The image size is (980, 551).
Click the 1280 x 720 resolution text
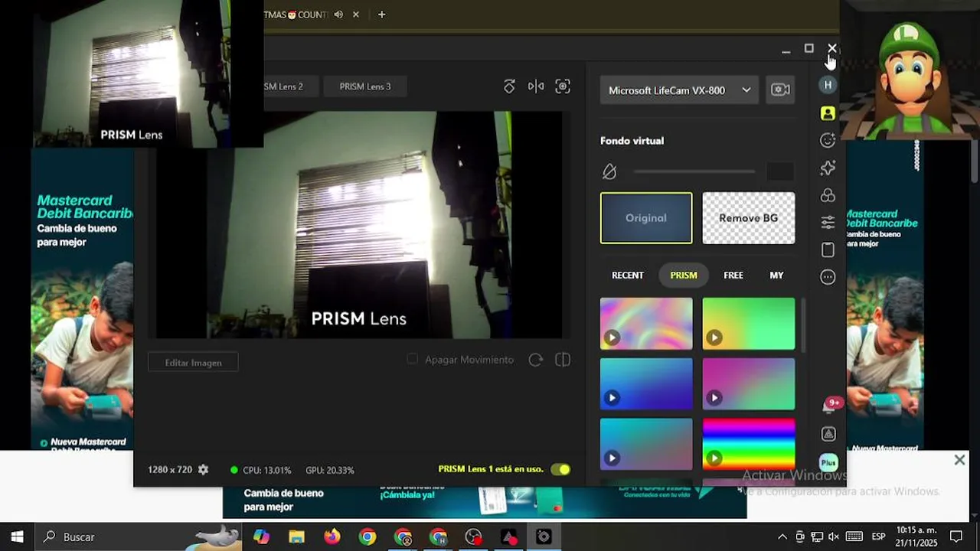tap(170, 470)
